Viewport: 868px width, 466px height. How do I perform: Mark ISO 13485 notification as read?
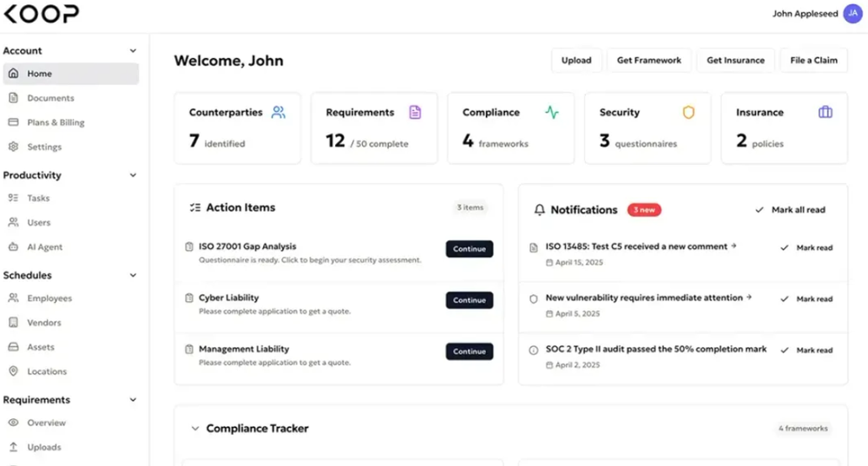[x=806, y=247]
